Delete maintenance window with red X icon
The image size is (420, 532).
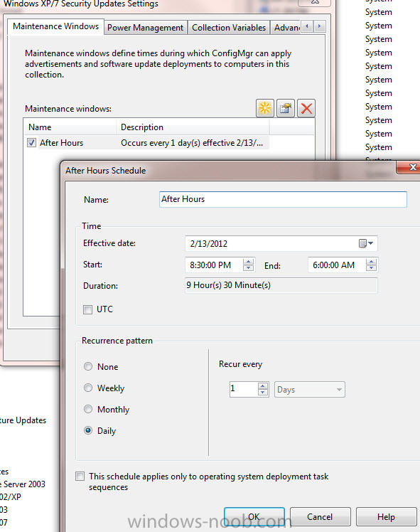pyautogui.click(x=306, y=108)
